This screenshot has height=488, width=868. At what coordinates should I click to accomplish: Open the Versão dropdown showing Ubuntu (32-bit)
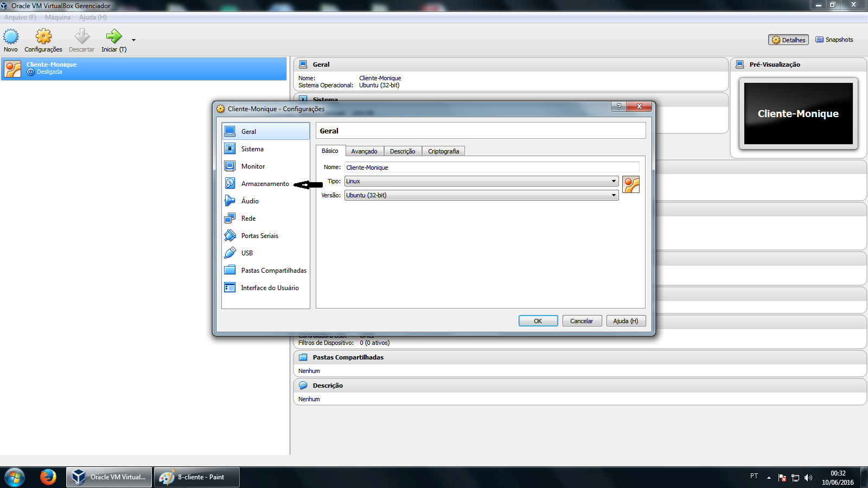point(481,195)
